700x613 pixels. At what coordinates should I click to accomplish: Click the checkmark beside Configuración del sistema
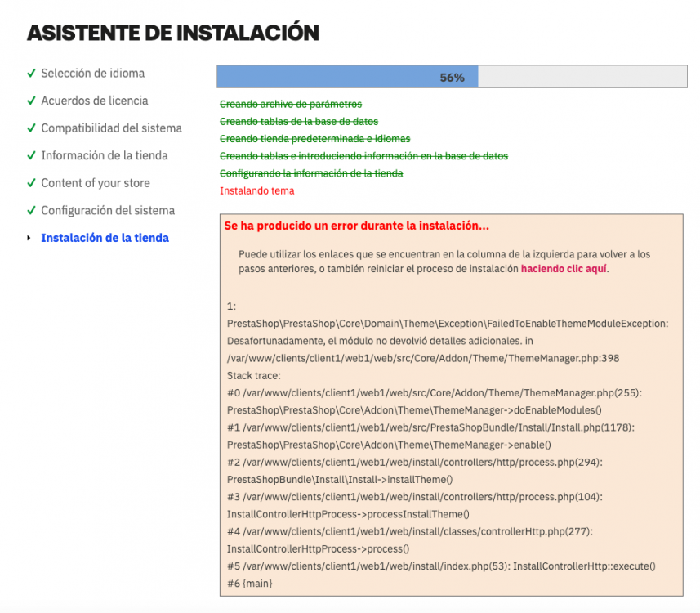click(31, 210)
